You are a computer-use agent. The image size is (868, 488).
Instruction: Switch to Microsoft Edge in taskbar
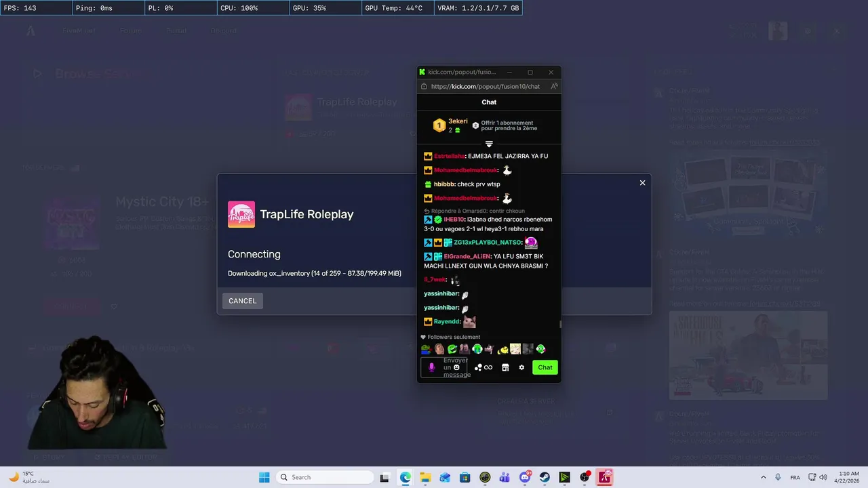click(405, 477)
